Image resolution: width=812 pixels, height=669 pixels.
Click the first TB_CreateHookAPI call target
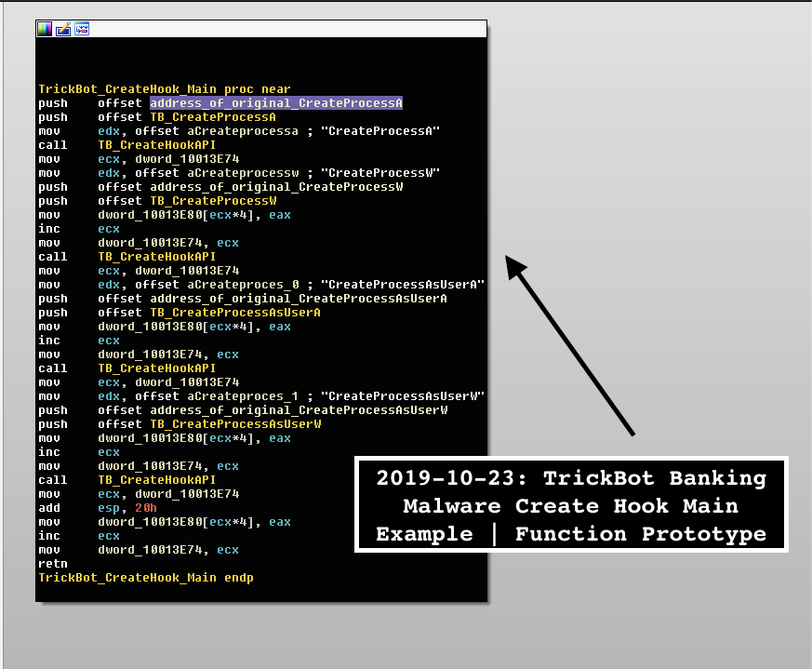click(156, 145)
